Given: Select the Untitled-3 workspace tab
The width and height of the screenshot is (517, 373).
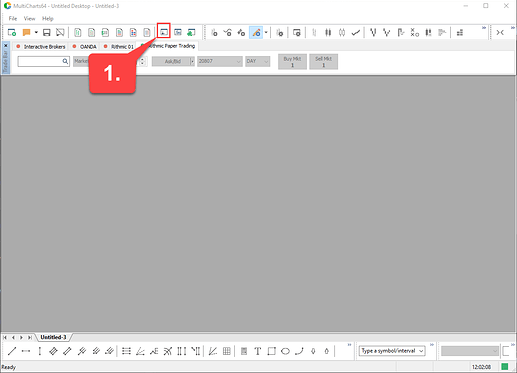Looking at the screenshot, I should point(53,337).
